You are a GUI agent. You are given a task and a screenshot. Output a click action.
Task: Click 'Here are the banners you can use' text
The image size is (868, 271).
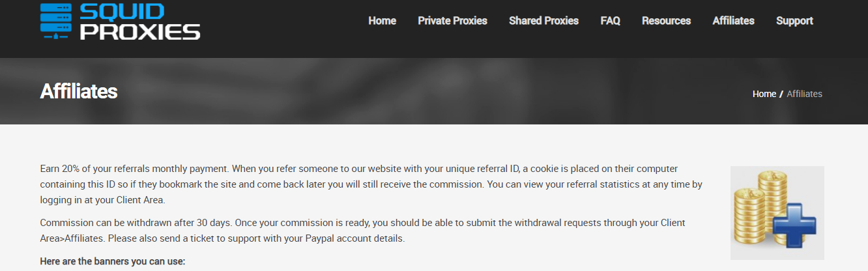(113, 262)
